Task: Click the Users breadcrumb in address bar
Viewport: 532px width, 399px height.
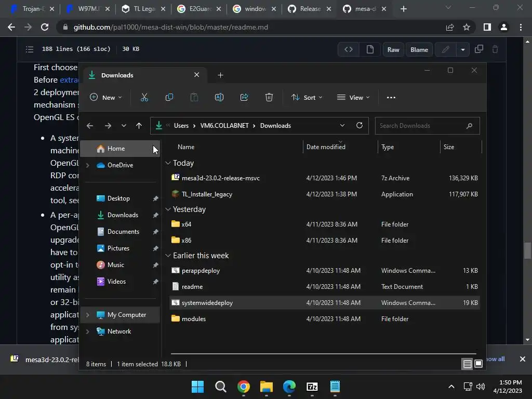Action: pyautogui.click(x=181, y=126)
